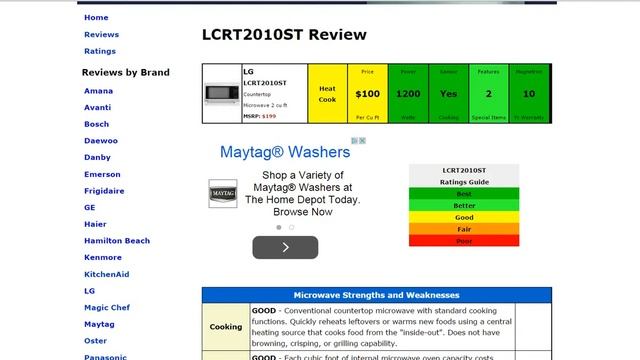Click the Fair orange legend swatch
640x360 pixels.
pyautogui.click(x=464, y=229)
